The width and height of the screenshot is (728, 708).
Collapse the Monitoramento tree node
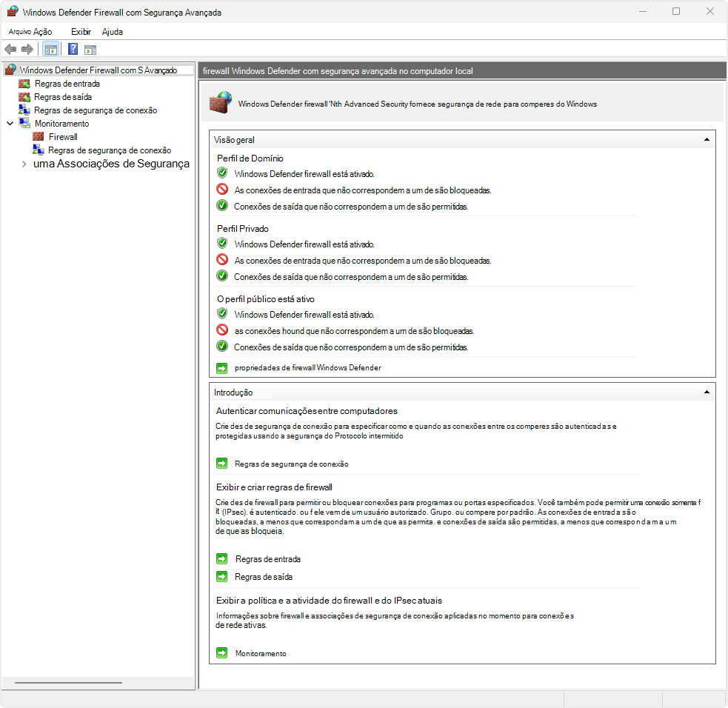pyautogui.click(x=10, y=124)
